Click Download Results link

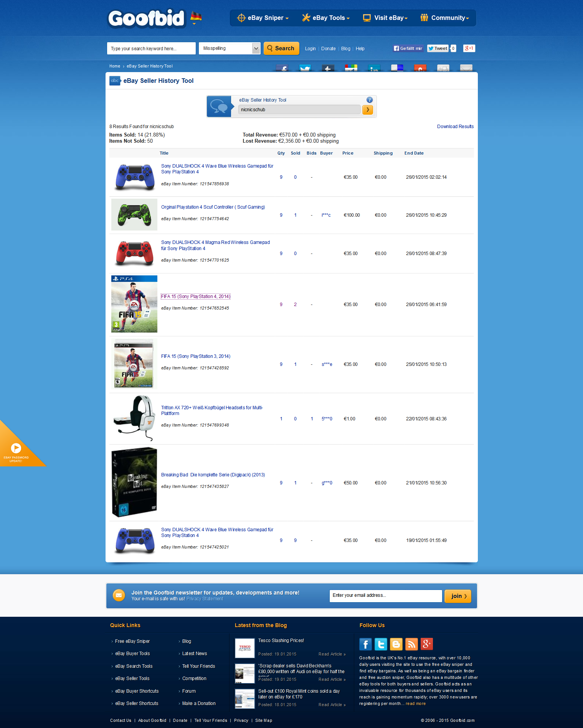(455, 127)
